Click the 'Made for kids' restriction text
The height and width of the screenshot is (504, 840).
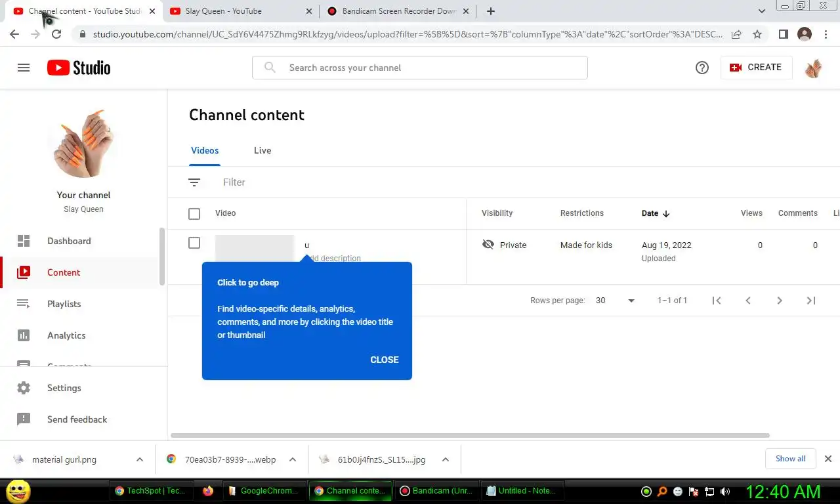pyautogui.click(x=586, y=245)
